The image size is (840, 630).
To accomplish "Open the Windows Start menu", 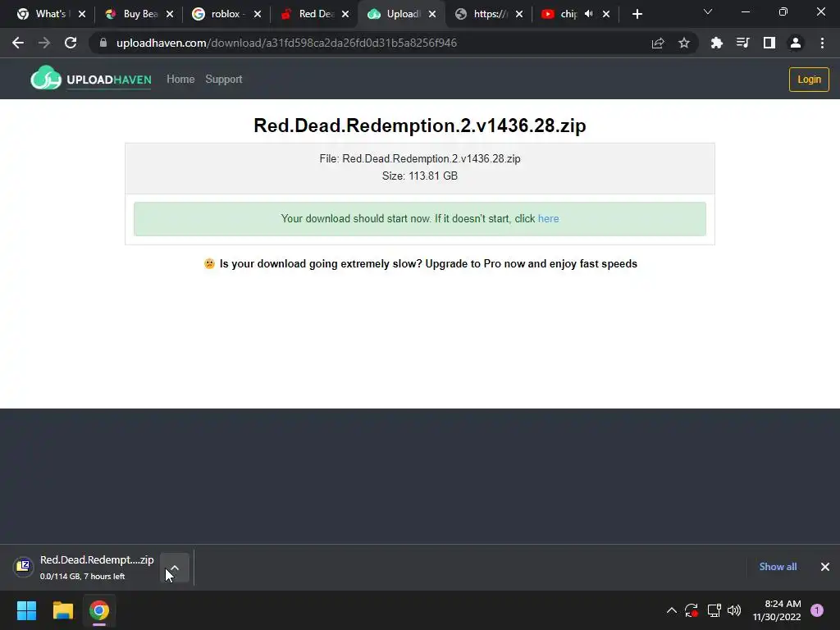I will click(26, 610).
